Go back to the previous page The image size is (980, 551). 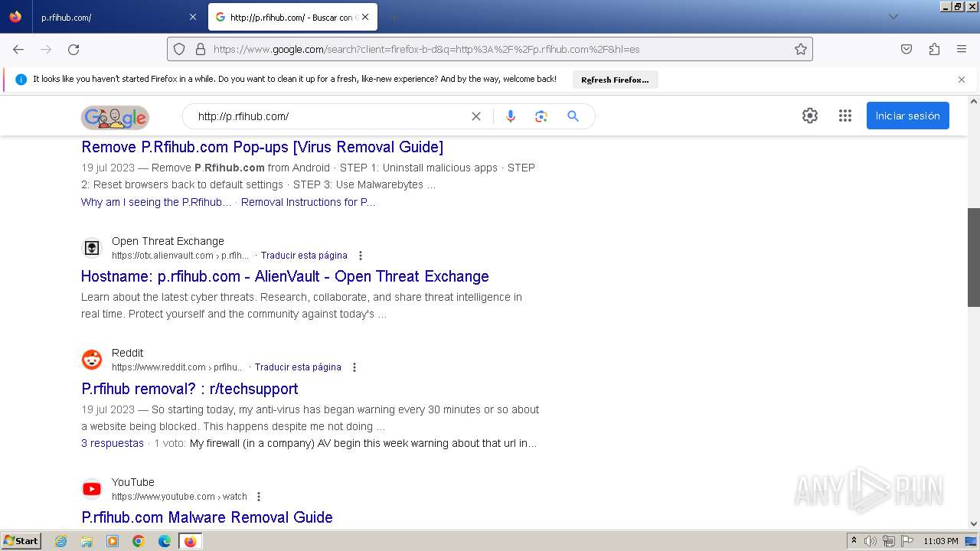pyautogui.click(x=18, y=49)
